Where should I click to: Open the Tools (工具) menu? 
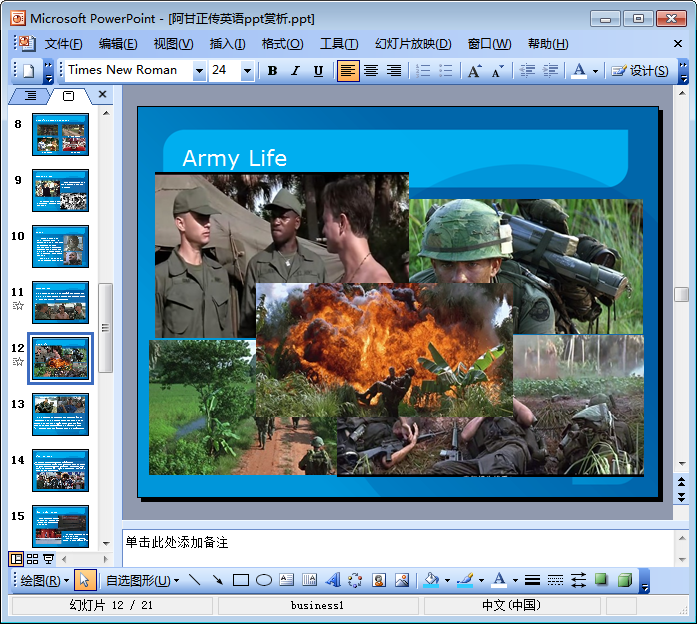[x=339, y=44]
